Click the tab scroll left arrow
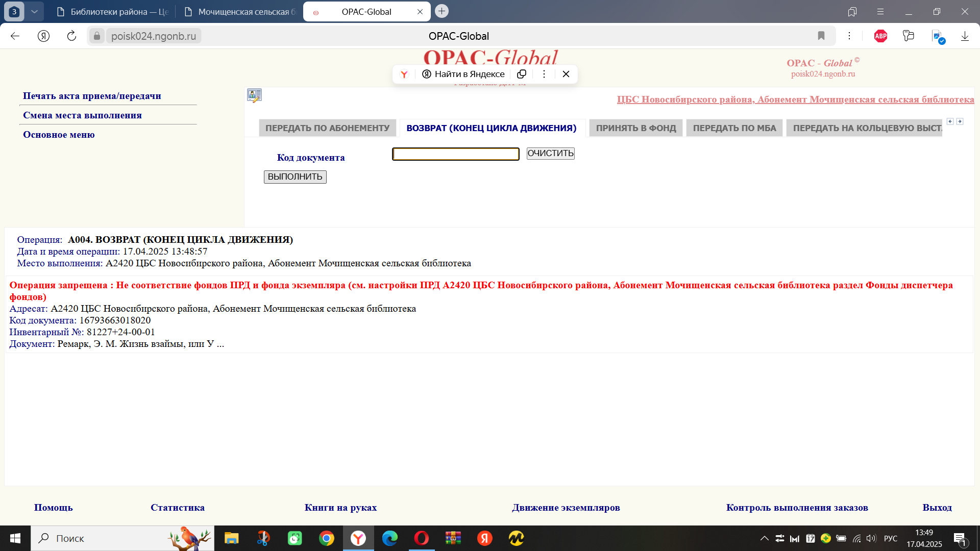 pos(950,121)
